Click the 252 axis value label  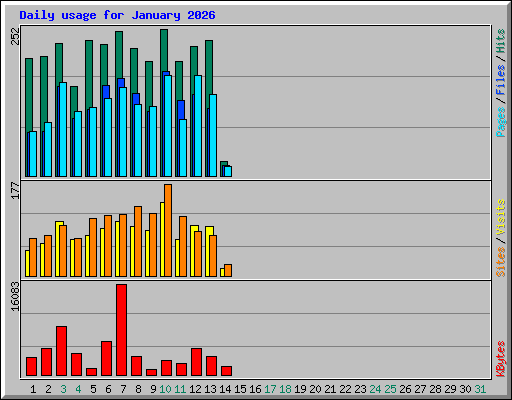(16, 36)
